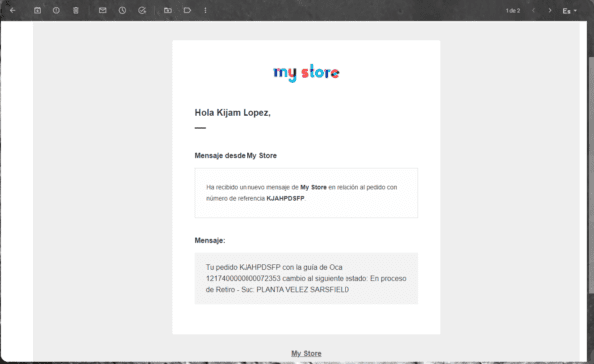
Task: Go to the previous email
Action: [x=533, y=10]
